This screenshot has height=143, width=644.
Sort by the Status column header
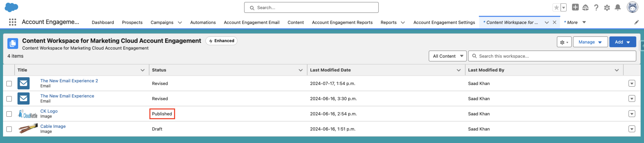[x=159, y=70]
